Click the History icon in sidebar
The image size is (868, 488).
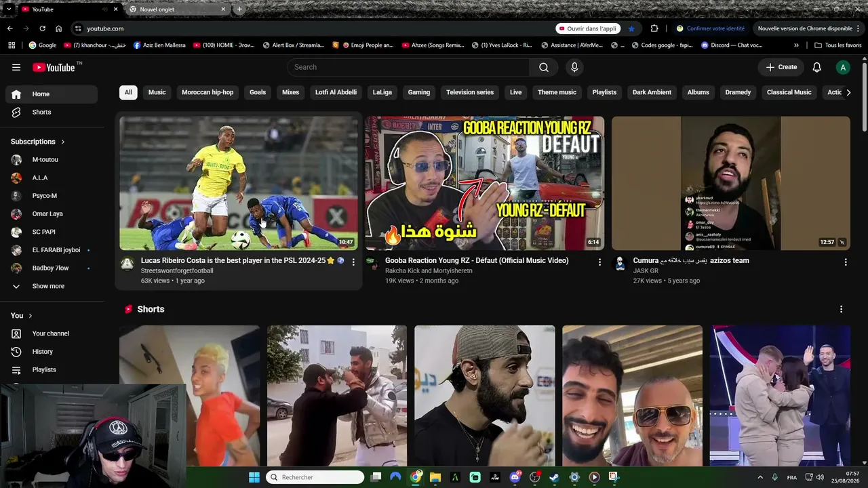coord(16,352)
